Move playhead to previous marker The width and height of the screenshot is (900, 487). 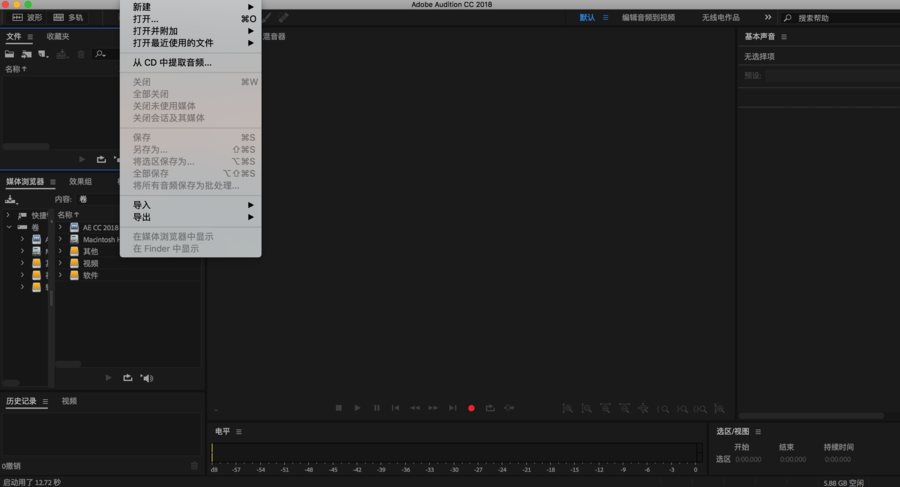coord(395,408)
